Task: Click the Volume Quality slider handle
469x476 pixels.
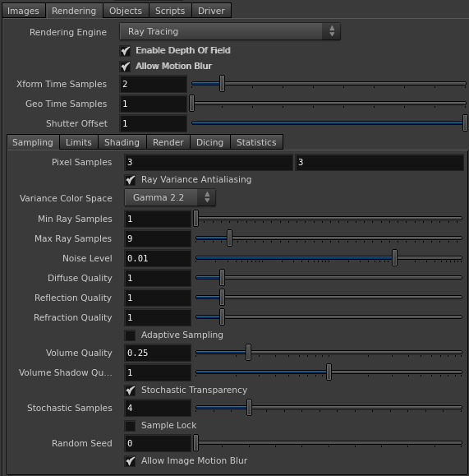Action: 248,352
